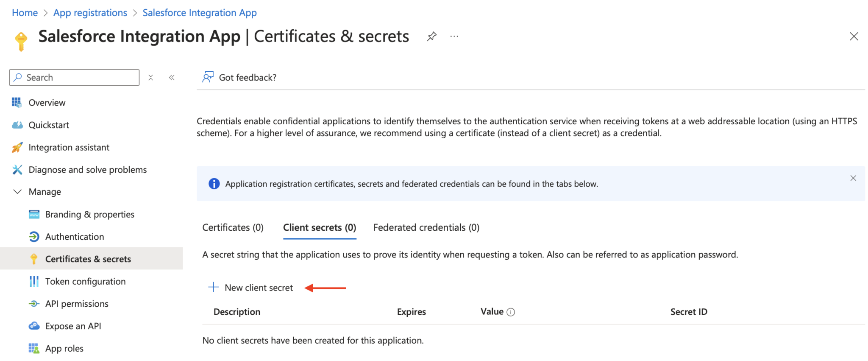The height and width of the screenshot is (361, 868).
Task: Open the more options ellipsis menu
Action: (454, 36)
